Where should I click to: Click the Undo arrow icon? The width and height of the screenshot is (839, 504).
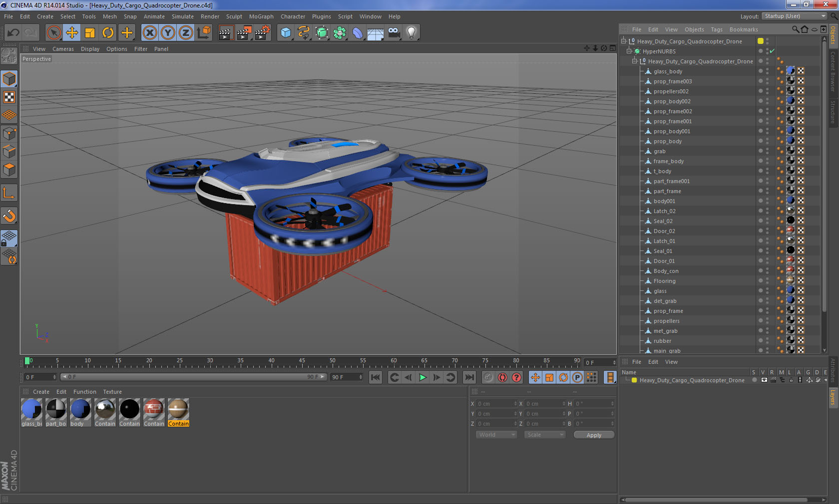pos(13,33)
